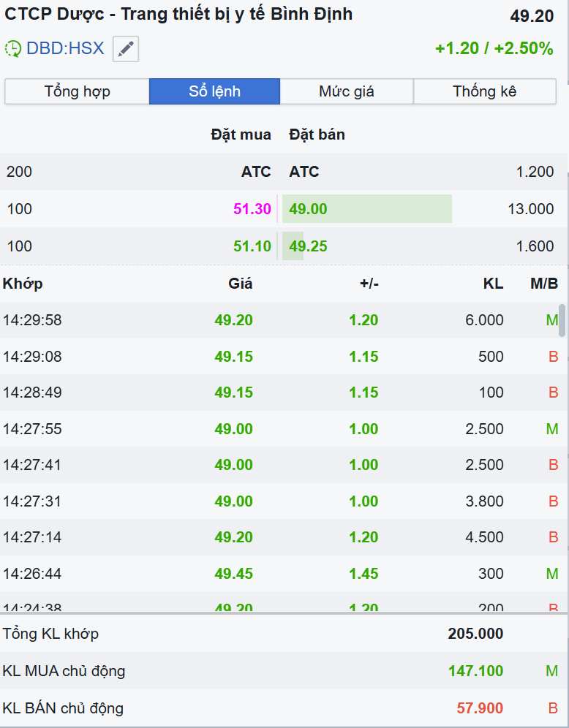Go to the Thống kê tab

(x=484, y=91)
